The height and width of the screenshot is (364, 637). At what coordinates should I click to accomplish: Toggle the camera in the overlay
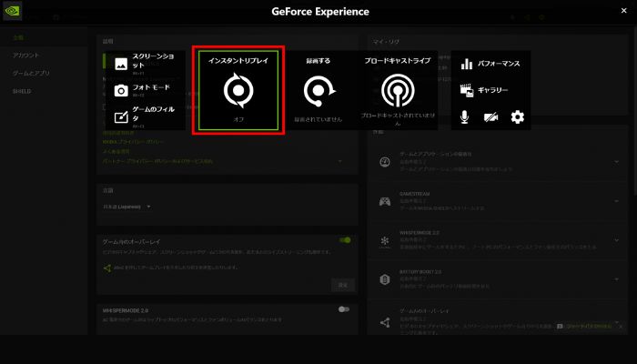click(x=491, y=116)
